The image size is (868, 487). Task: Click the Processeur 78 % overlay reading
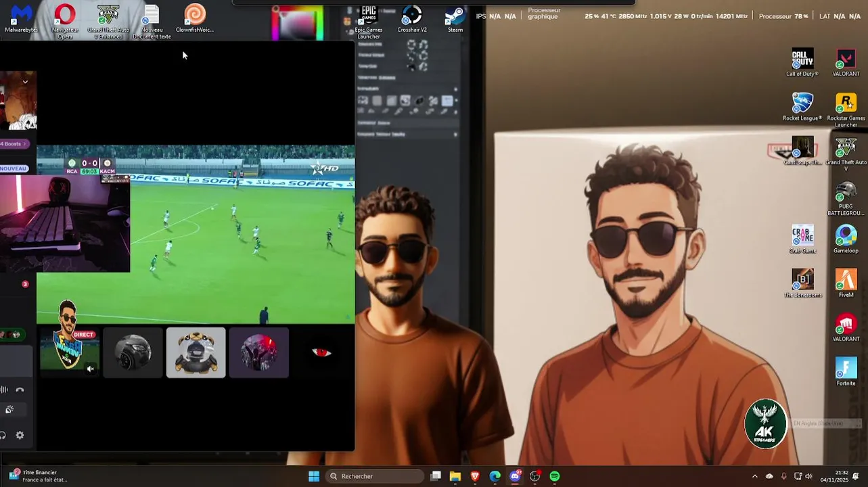783,16
